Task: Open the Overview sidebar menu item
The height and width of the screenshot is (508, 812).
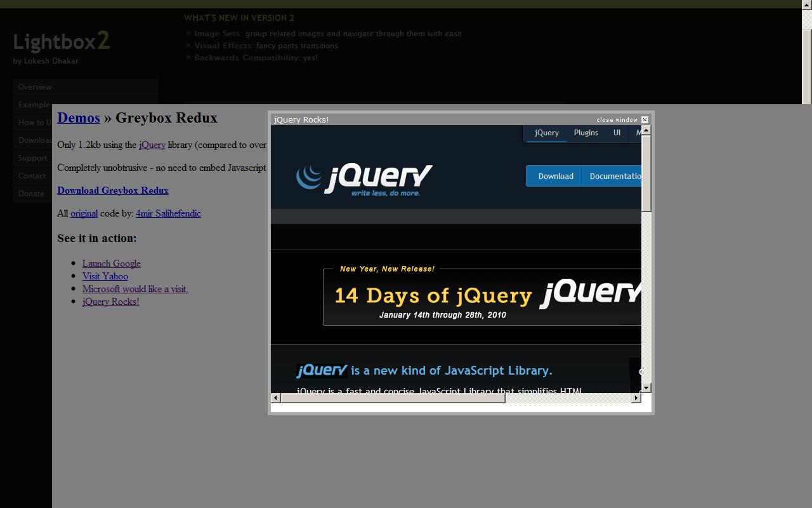Action: pyautogui.click(x=86, y=87)
